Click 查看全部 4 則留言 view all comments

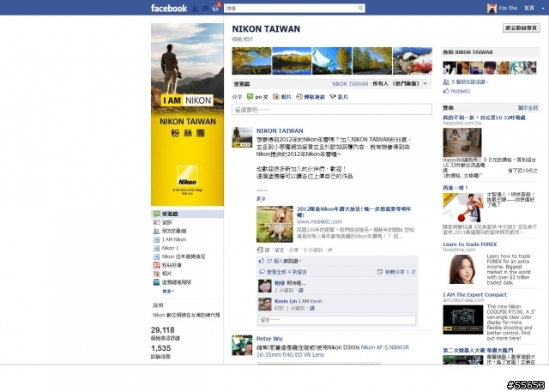click(x=287, y=272)
